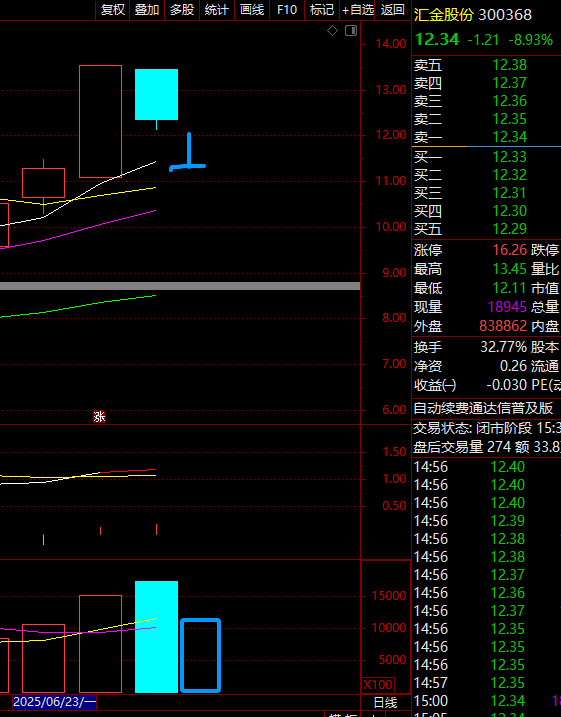Click the gray horizontal divider bar on chart
This screenshot has height=717, width=561.
tap(180, 286)
